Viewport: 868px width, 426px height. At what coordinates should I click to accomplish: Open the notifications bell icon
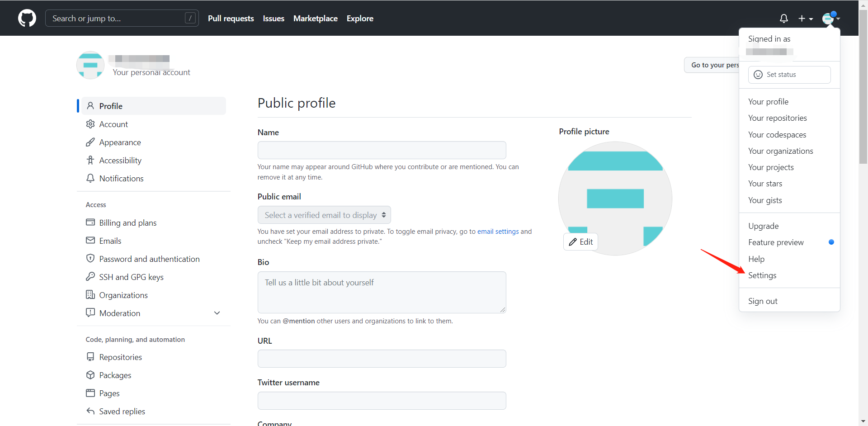784,19
